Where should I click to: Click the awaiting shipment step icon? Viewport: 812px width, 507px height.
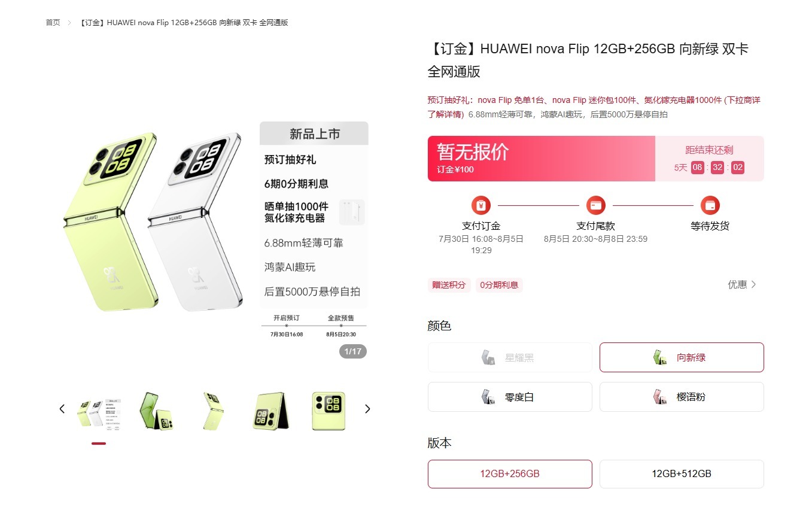click(710, 205)
